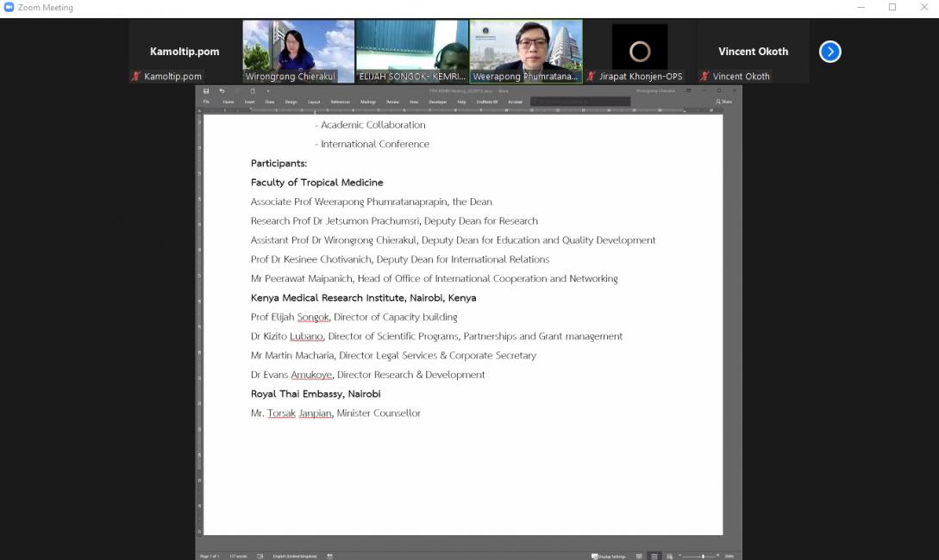Select the Acrobat ribbon tab
Screen dimensions: 939x560
[515, 102]
